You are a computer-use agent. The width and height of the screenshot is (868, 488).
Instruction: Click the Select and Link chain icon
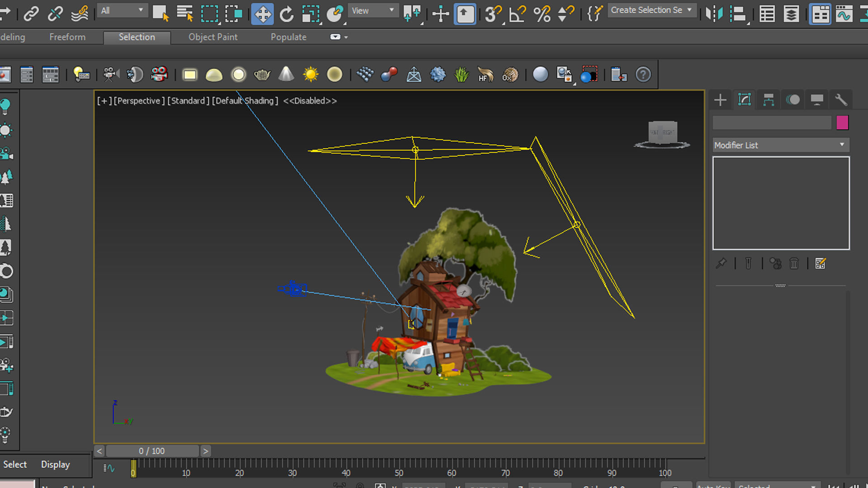[31, 14]
